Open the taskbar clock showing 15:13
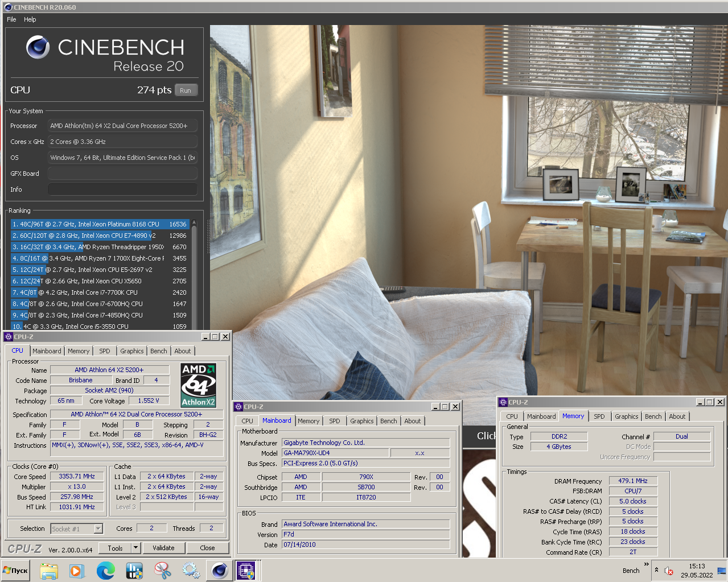The image size is (728, 582). click(697, 571)
